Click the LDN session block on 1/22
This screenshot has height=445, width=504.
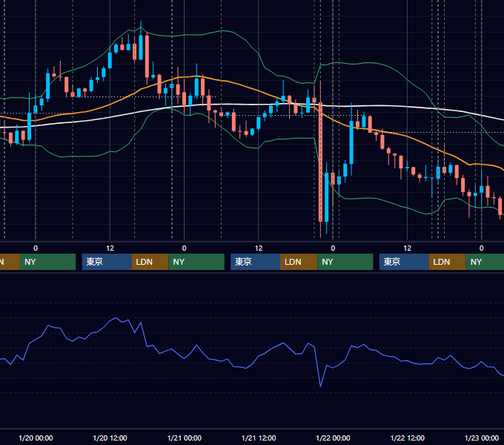[x=447, y=262]
